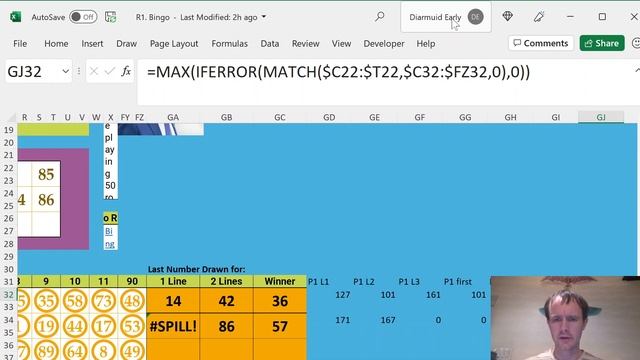Select column header GA
Viewport: 640px width, 360px height.
coord(173,117)
